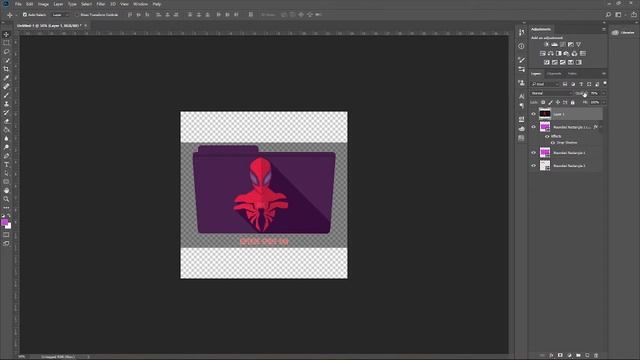Select the History Brush tool
The width and height of the screenshot is (640, 360).
6,113
